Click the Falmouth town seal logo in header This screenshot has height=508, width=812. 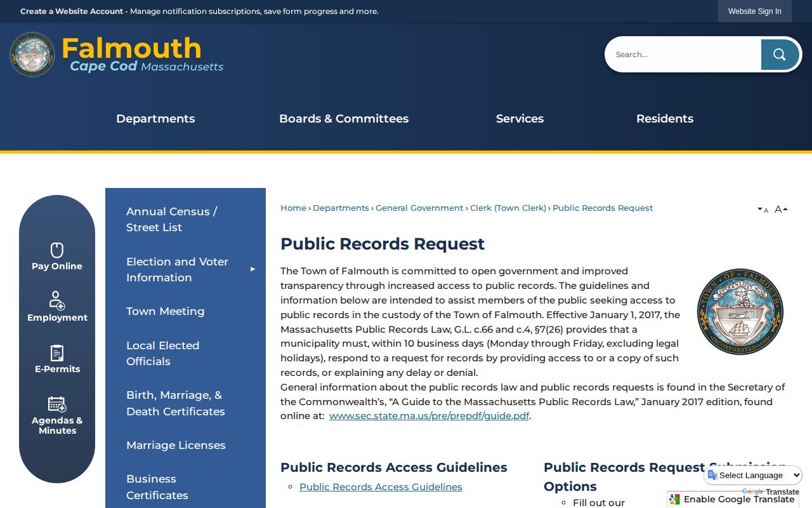tap(32, 55)
